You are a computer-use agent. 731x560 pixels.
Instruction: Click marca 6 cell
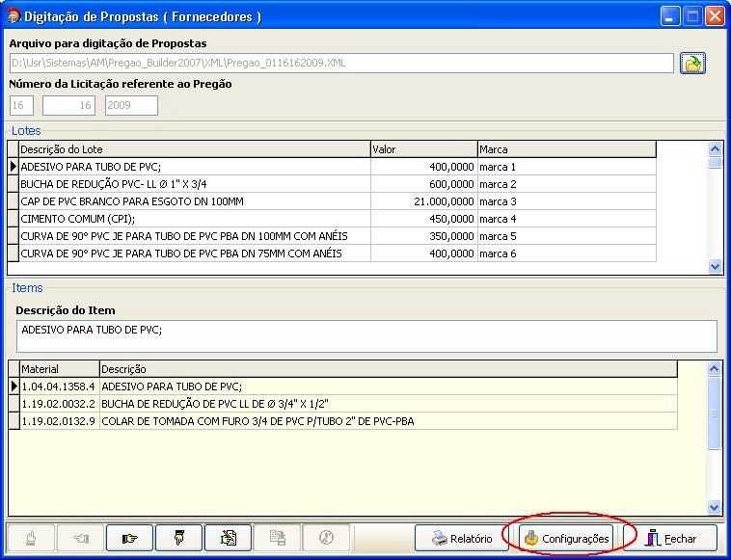pyautogui.click(x=567, y=253)
